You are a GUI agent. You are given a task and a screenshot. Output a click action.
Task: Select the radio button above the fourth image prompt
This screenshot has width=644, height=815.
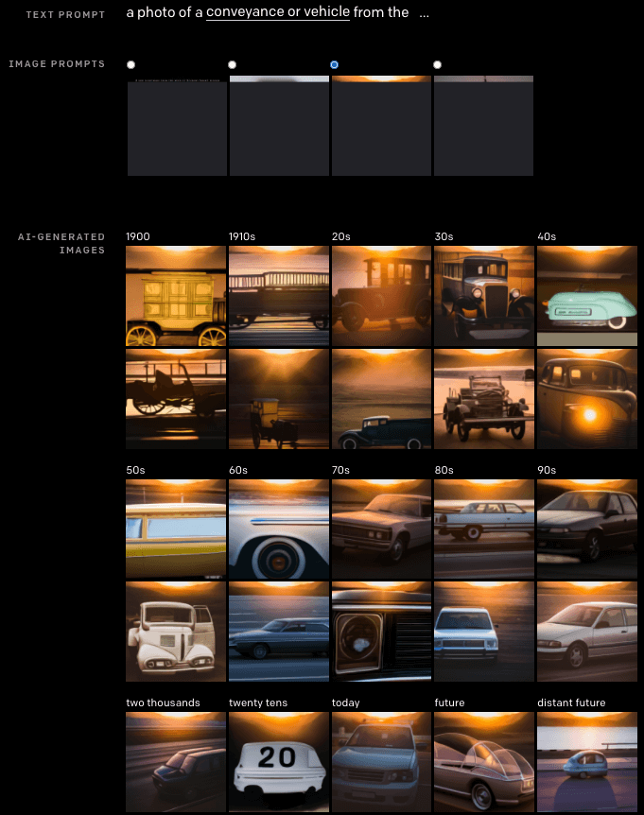coord(437,64)
